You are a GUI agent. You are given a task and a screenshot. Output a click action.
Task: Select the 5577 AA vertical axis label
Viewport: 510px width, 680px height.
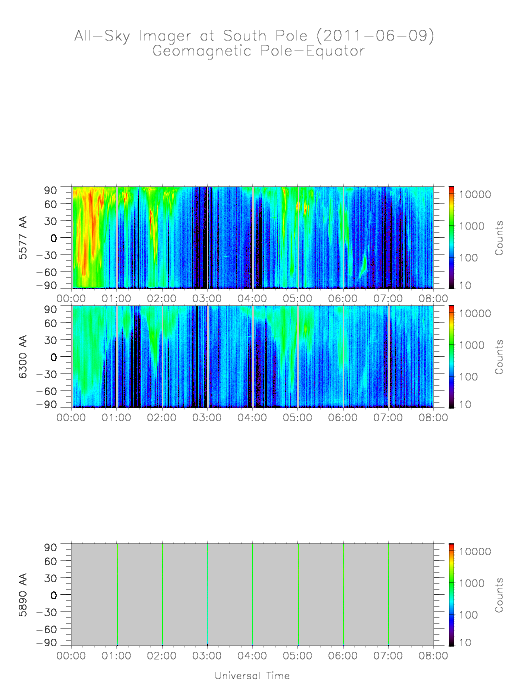tap(23, 238)
